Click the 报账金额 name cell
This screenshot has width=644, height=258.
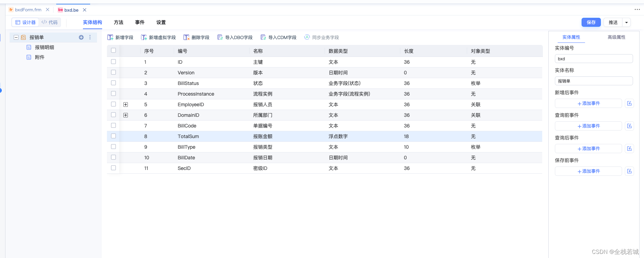[263, 136]
